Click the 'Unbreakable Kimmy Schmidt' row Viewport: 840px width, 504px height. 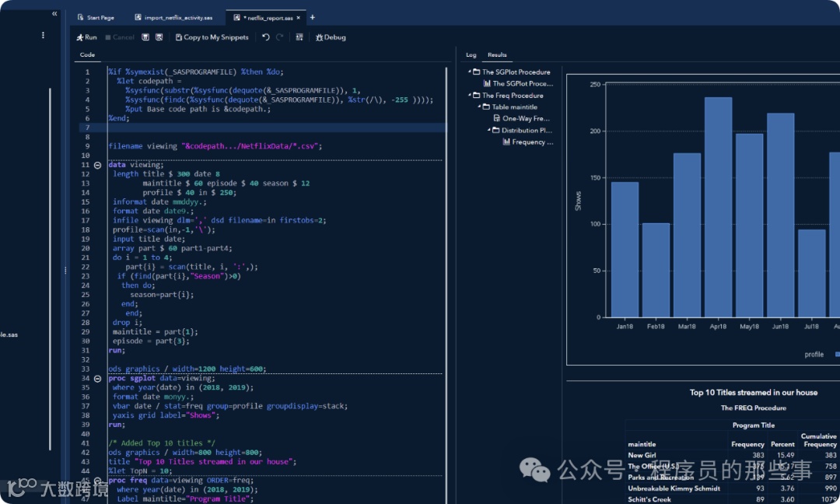tap(674, 488)
